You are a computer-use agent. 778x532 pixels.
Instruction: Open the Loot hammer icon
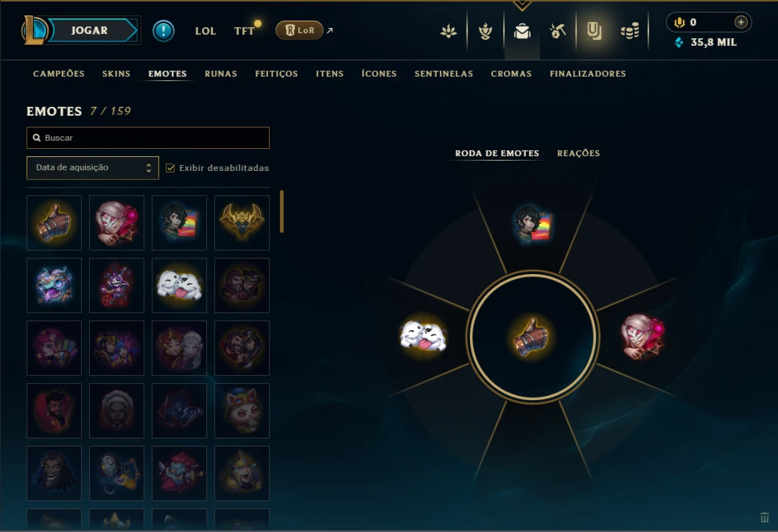pyautogui.click(x=558, y=31)
